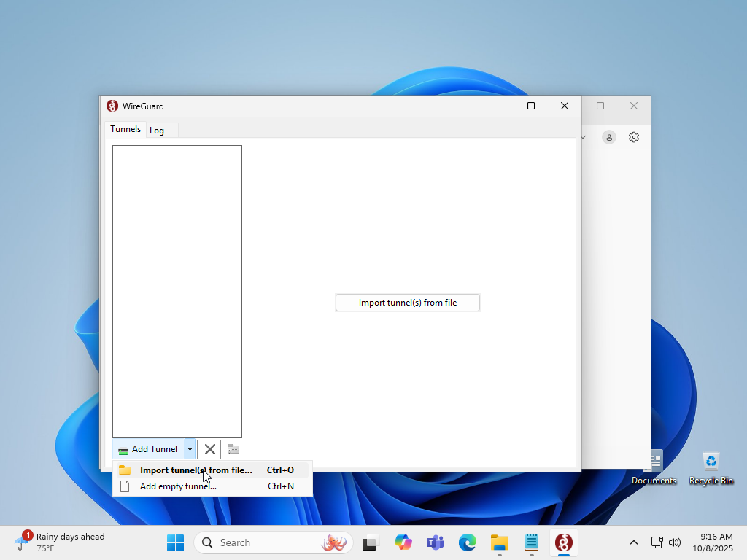The width and height of the screenshot is (747, 560).
Task: Switch to the Log tab
Action: (157, 131)
